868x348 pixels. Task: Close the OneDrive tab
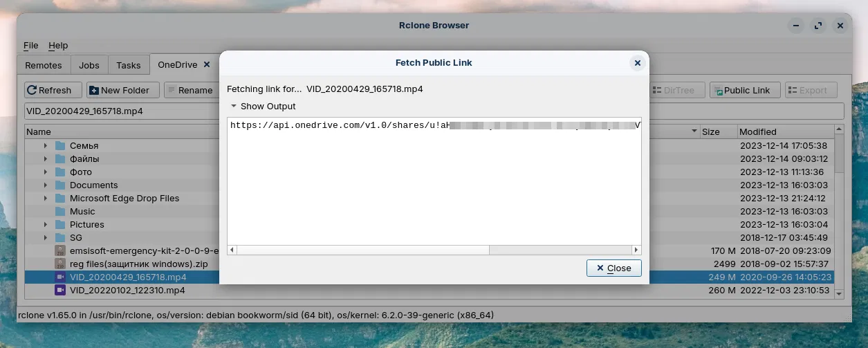(206, 64)
